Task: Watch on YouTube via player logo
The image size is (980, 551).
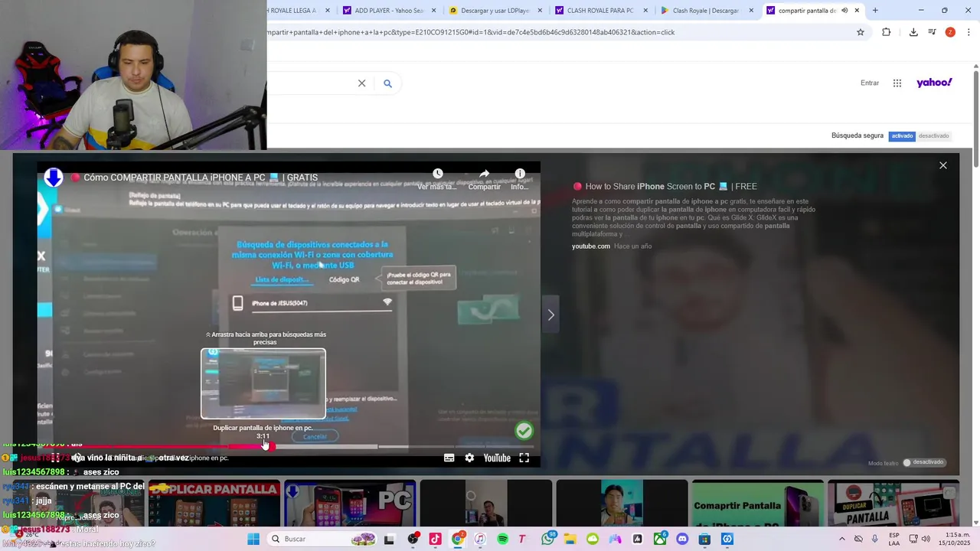Action: (497, 458)
